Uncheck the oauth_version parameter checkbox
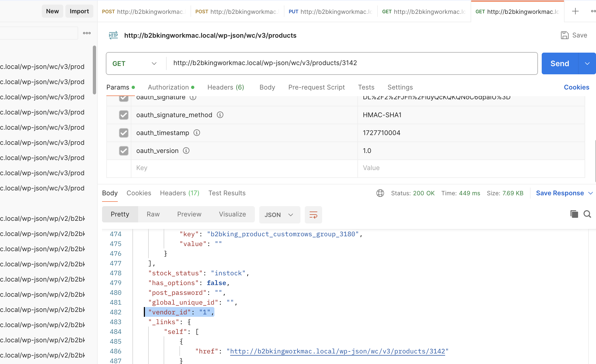 [x=124, y=151]
